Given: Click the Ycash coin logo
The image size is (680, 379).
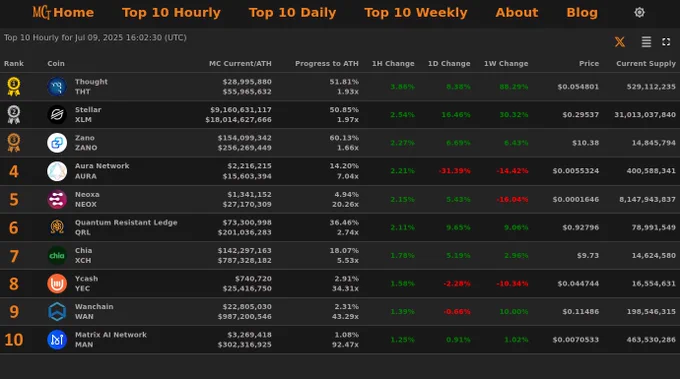Looking at the screenshot, I should click(x=57, y=283).
